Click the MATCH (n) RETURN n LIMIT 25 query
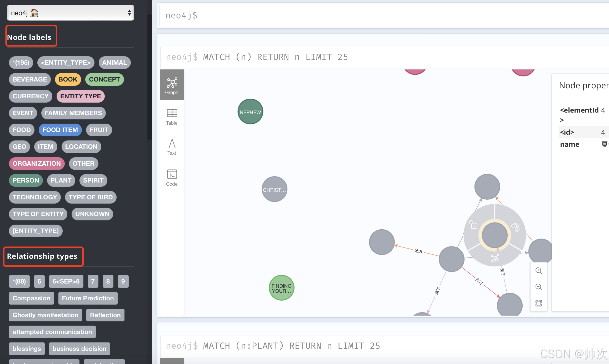The width and height of the screenshot is (609, 364). (x=276, y=57)
